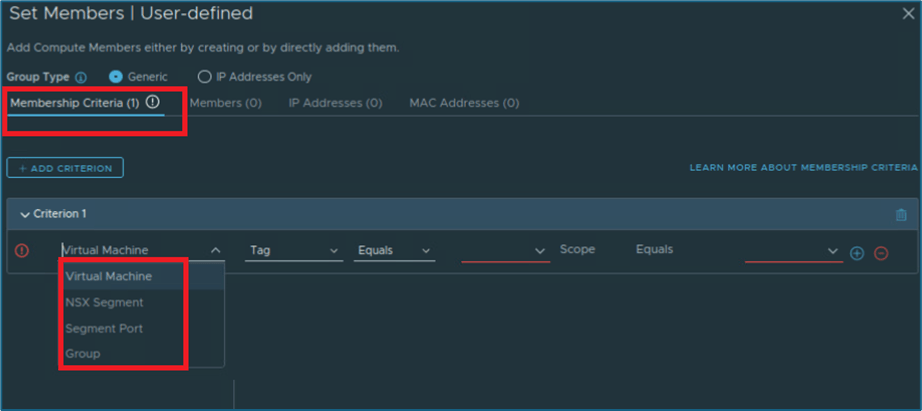Open Learn More About Membership Criteria link
Viewport: 922px width, 411px height.
tap(803, 168)
